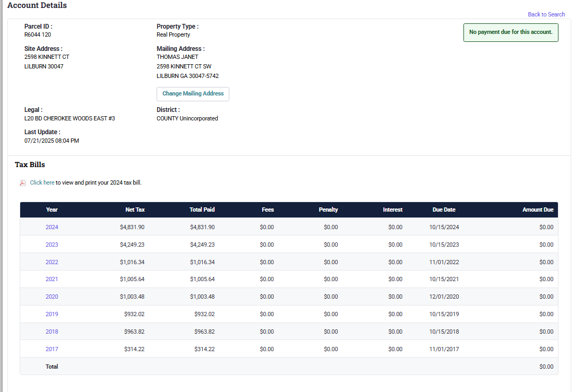Viewport: 576px width, 392px height.
Task: Click the Amount Due column header
Action: tap(537, 210)
